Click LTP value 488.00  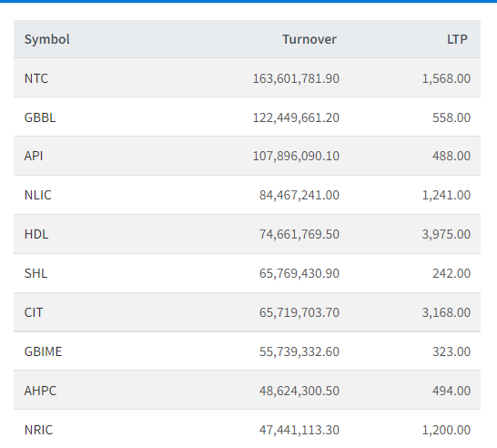tap(451, 156)
